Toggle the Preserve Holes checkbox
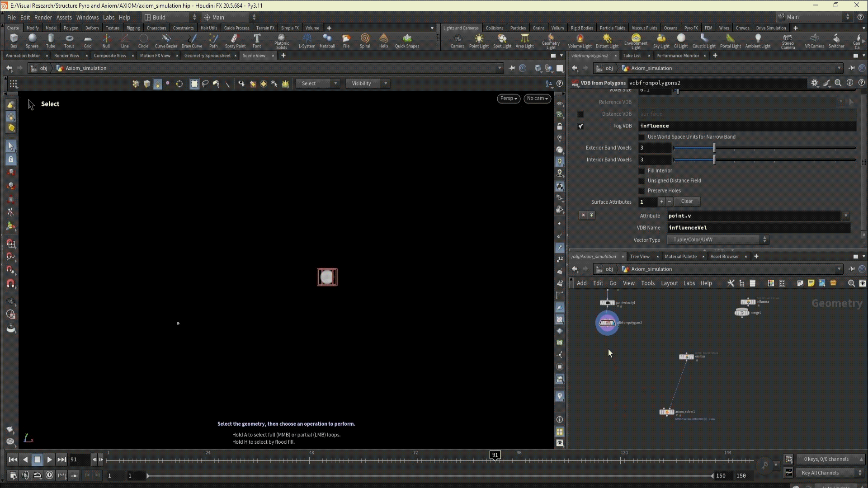This screenshot has width=868, height=488. click(642, 191)
